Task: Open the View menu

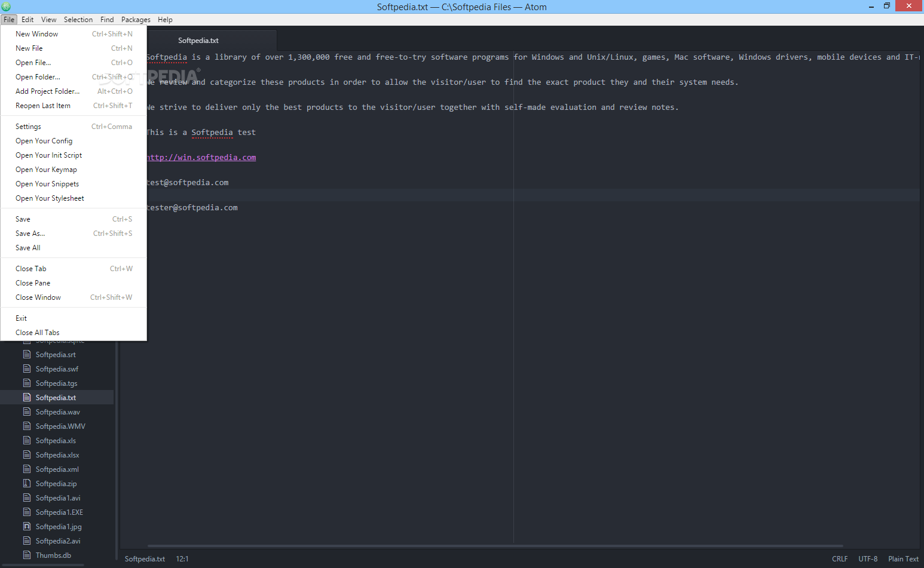Action: point(49,20)
